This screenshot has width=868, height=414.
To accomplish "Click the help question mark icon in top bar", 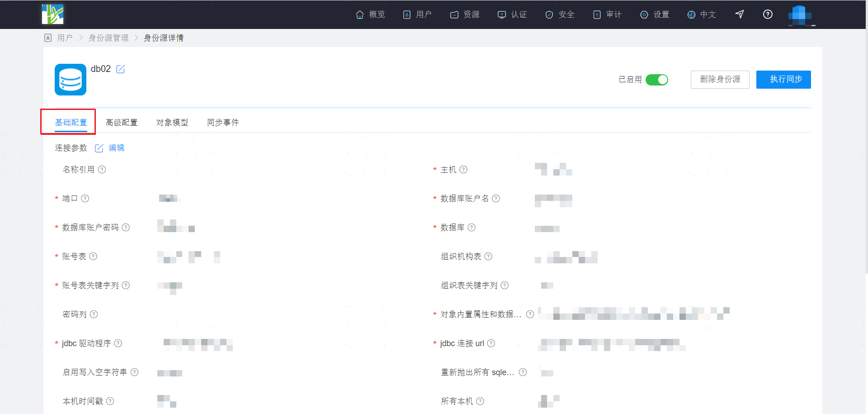I will tap(768, 14).
